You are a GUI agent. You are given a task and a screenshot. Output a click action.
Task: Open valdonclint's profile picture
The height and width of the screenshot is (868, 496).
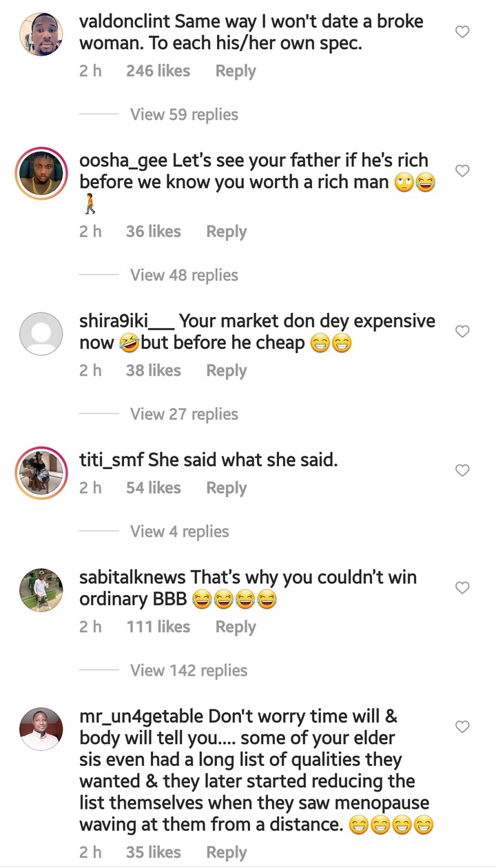click(41, 34)
